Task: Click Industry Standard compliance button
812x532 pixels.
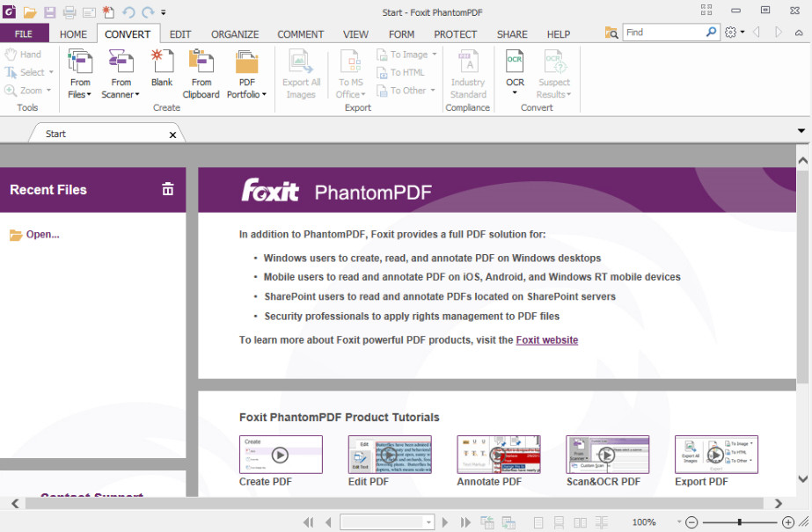Action: (x=468, y=74)
